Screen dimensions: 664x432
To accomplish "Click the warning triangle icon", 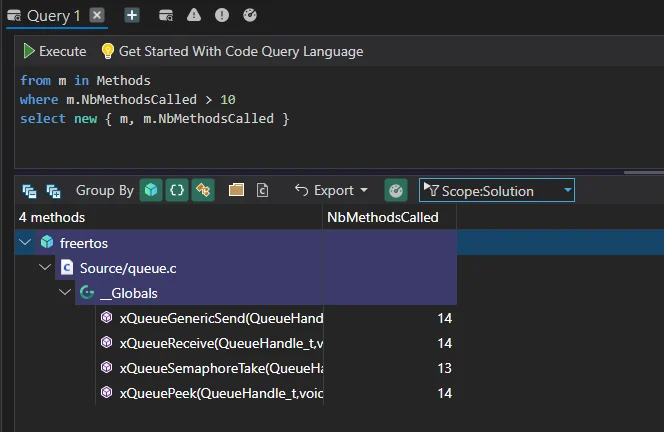I will point(194,15).
